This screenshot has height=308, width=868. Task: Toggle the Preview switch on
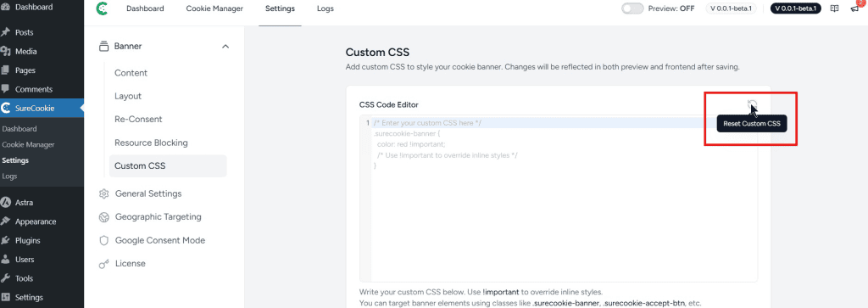(x=632, y=8)
